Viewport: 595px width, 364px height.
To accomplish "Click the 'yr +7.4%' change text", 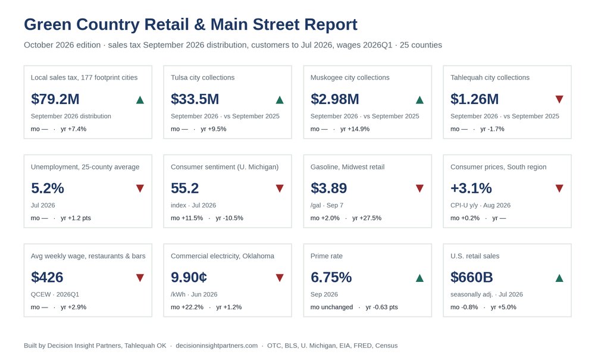I will tap(74, 129).
